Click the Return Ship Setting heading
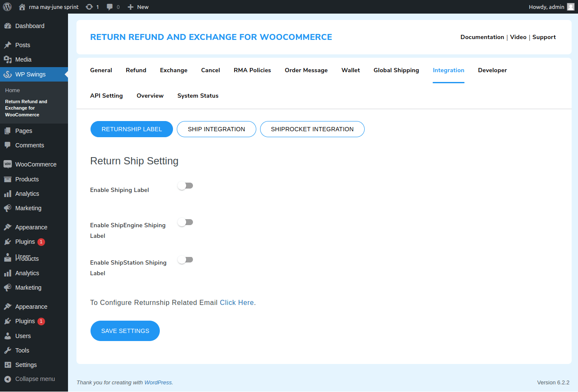578x392 pixels. (x=134, y=161)
